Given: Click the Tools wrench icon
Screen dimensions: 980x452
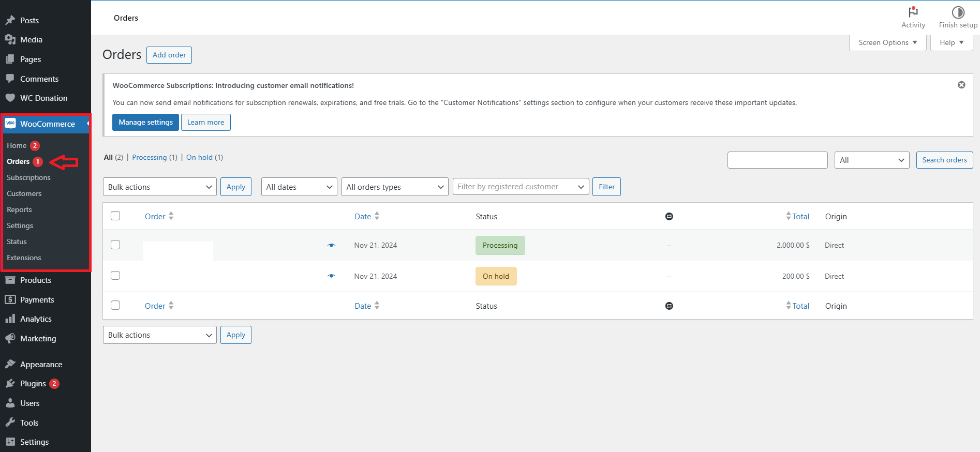Looking at the screenshot, I should click(10, 423).
